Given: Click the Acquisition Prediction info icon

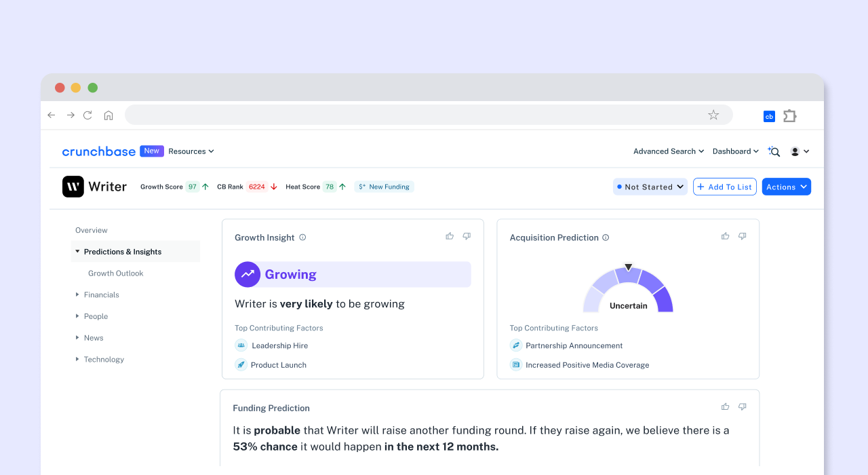Looking at the screenshot, I should pyautogui.click(x=606, y=237).
